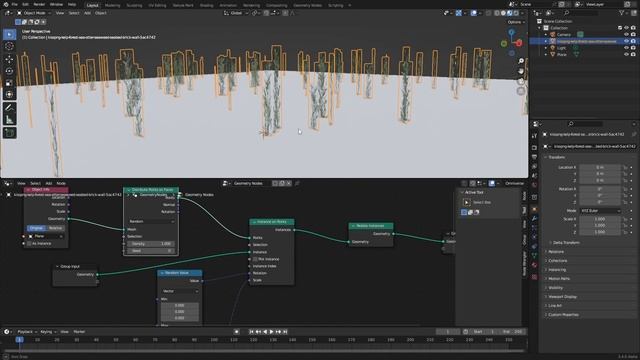Hide the Camera object in outliner
Viewport: 640px width, 360px height.
(626, 35)
